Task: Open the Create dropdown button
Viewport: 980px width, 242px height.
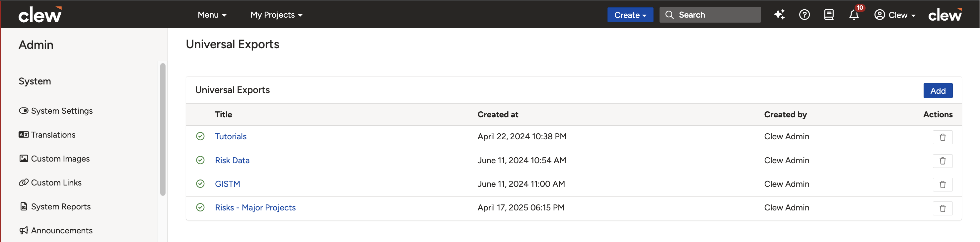Action: coord(630,15)
